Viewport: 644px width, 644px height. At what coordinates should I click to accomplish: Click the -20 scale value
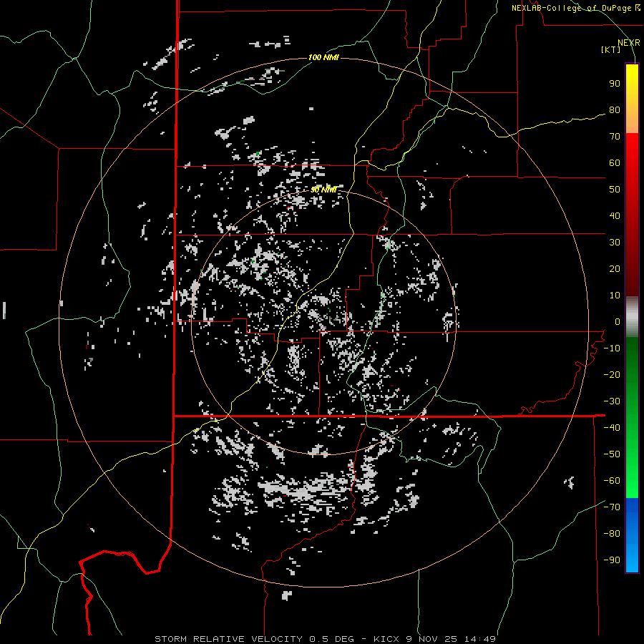pyautogui.click(x=612, y=375)
